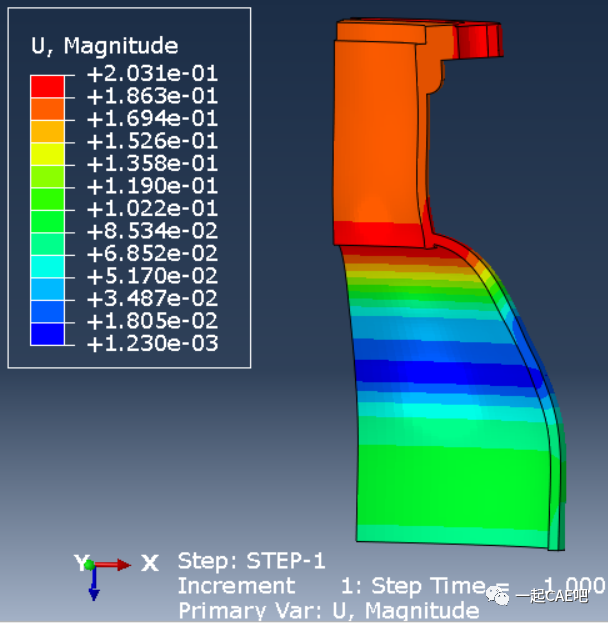Screen dimensions: 608x623
Task: Click the Y label on the orientation triad
Action: pyautogui.click(x=80, y=563)
